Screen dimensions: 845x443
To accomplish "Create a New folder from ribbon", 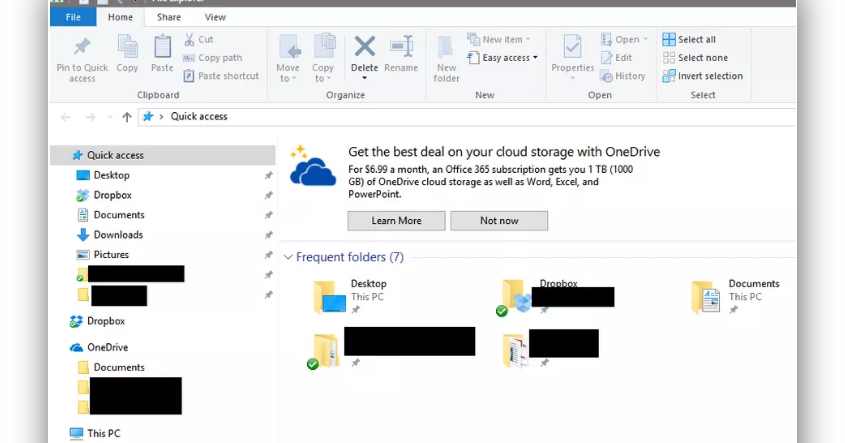I will point(446,59).
